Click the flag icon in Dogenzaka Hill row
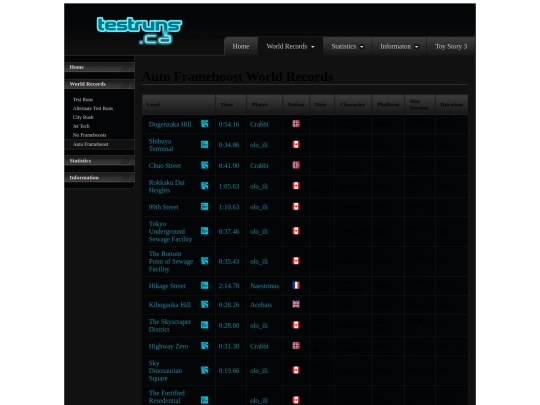Viewport: 540px width, 405px height. [296, 124]
